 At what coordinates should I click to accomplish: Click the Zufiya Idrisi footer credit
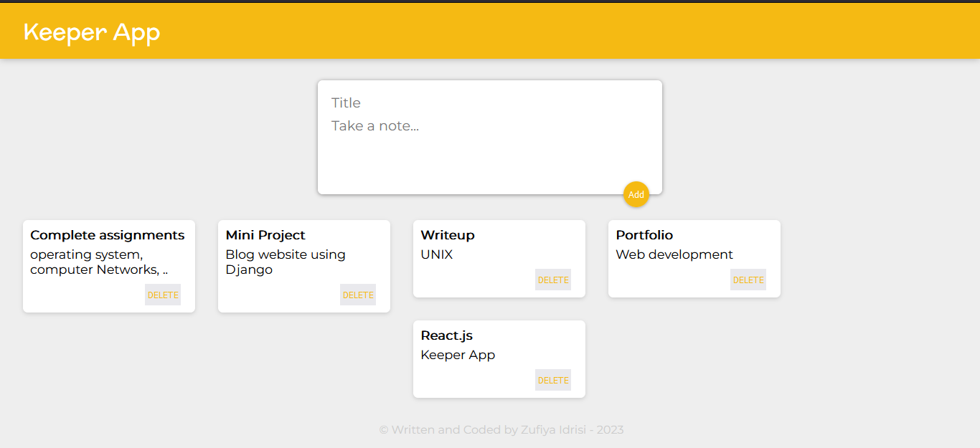pyautogui.click(x=501, y=429)
